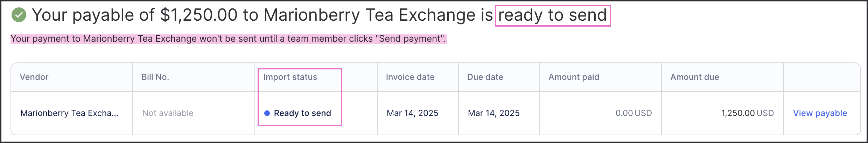Select the Bill No. column header
This screenshot has width=868, height=143.
[x=155, y=77]
